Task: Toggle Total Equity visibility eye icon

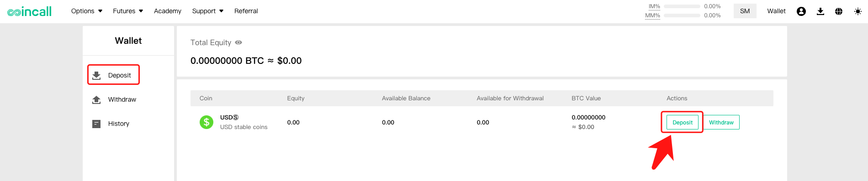Action: (238, 42)
